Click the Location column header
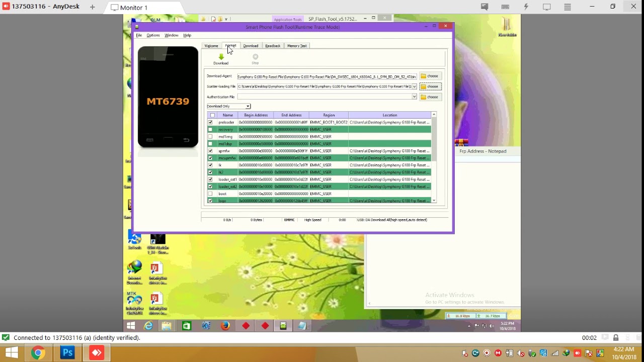Screen dimensions: 644x362 point(390,115)
